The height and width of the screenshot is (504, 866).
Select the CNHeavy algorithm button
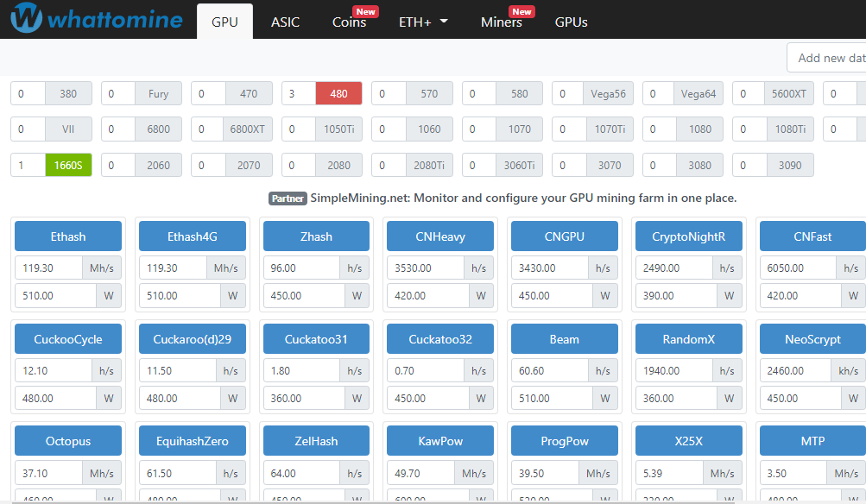click(x=440, y=236)
